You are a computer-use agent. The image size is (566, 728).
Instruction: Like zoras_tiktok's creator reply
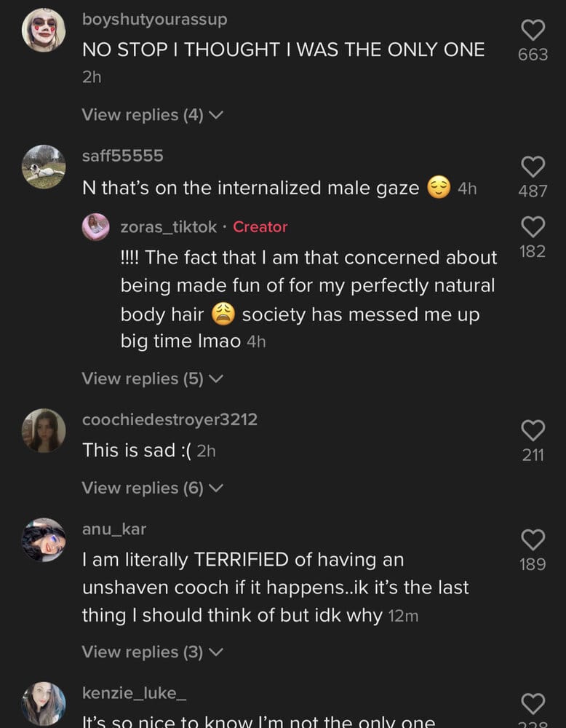(533, 227)
